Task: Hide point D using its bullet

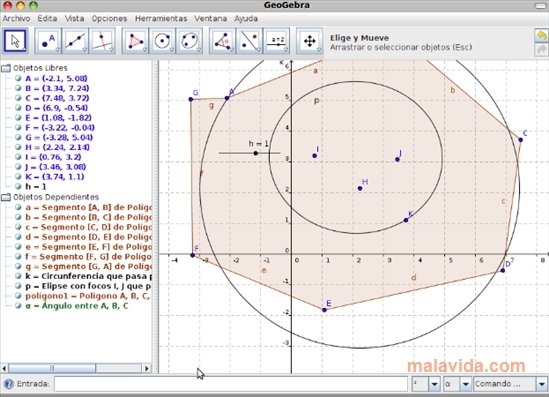Action: coord(18,107)
